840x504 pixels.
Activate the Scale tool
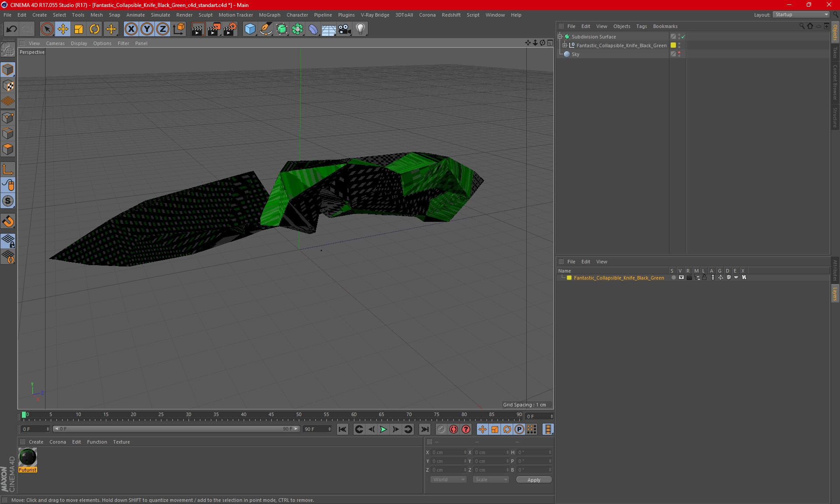(79, 29)
